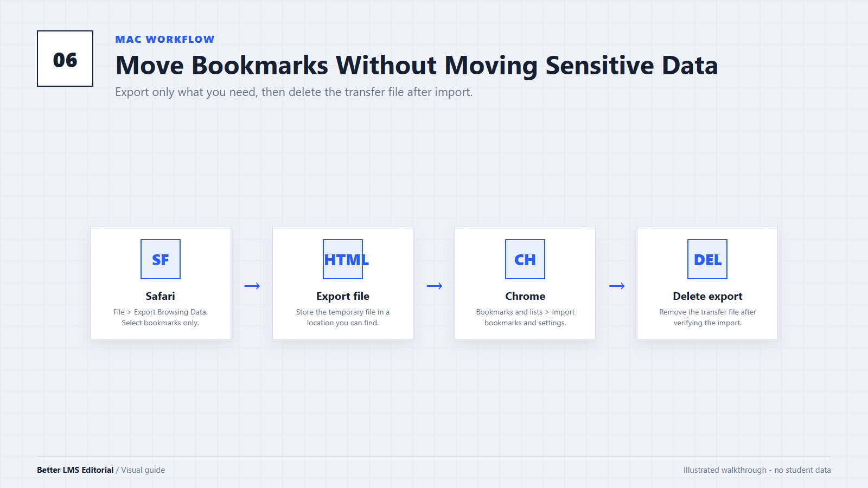Click the Illustrated walkthrough footer note
This screenshot has width=868, height=488.
(757, 470)
